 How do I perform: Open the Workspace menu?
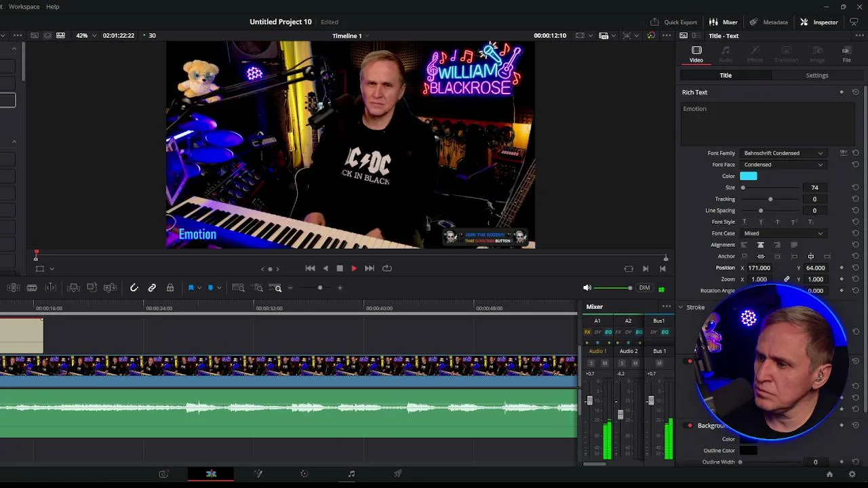[x=24, y=7]
